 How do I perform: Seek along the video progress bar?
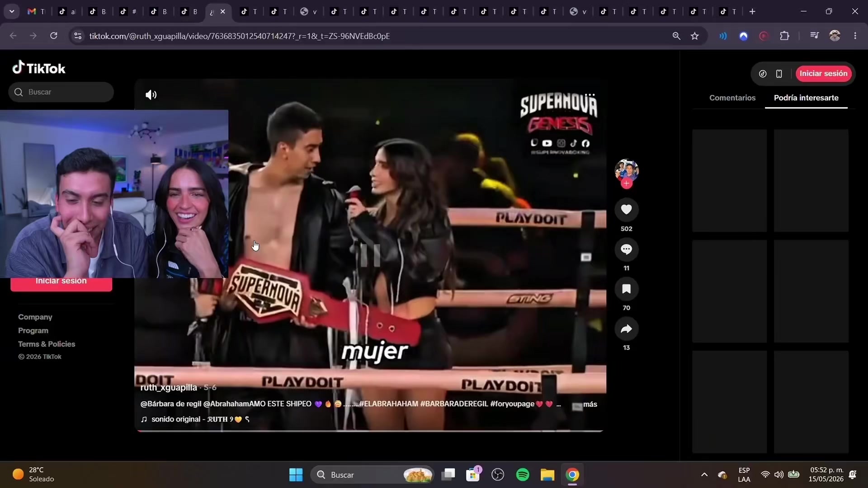pyautogui.click(x=370, y=431)
